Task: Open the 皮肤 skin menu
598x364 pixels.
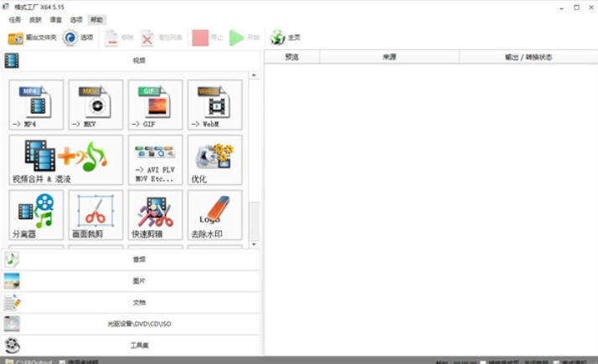Action: coord(35,19)
